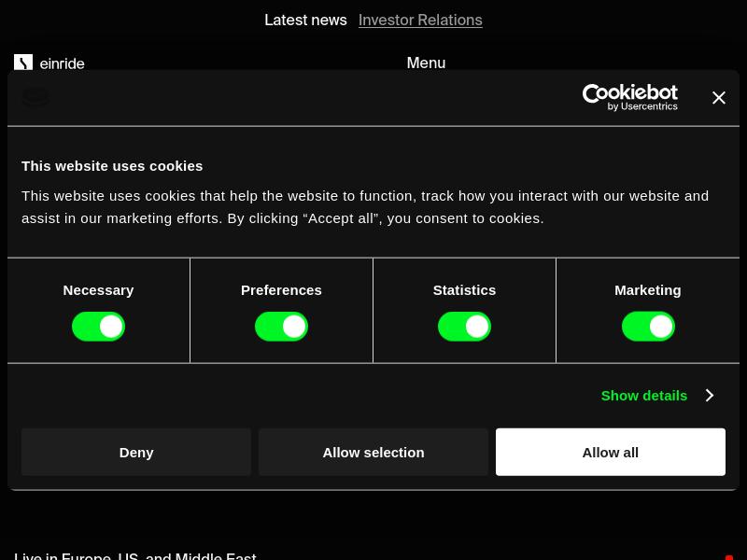747x560 pixels.
Task: Click the chevron arrow beside Show details
Action: [710, 395]
